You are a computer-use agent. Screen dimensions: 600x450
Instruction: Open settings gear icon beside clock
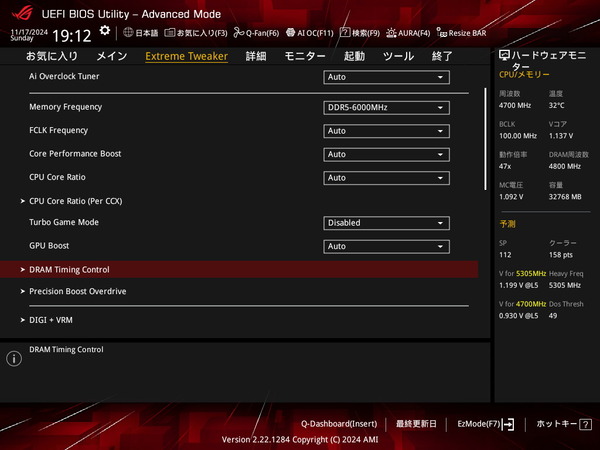point(104,31)
